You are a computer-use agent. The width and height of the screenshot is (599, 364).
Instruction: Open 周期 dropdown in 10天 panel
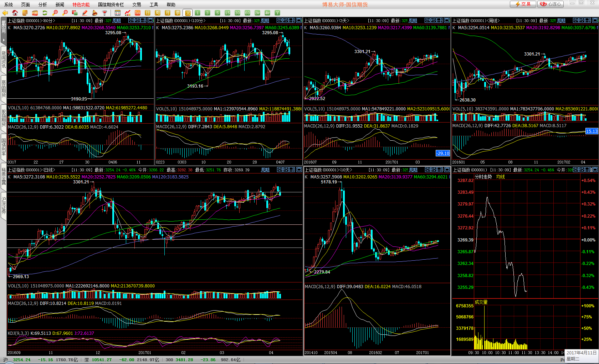pos(413,170)
